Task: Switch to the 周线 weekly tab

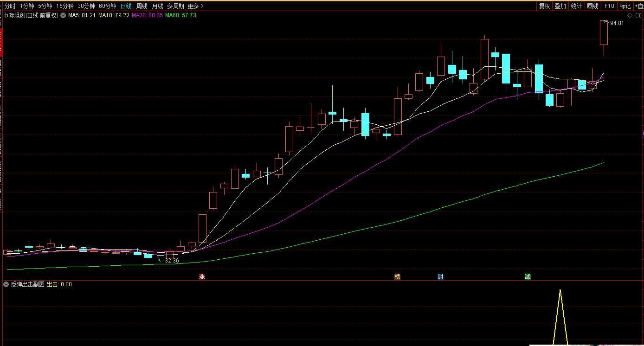Action: tap(142, 6)
